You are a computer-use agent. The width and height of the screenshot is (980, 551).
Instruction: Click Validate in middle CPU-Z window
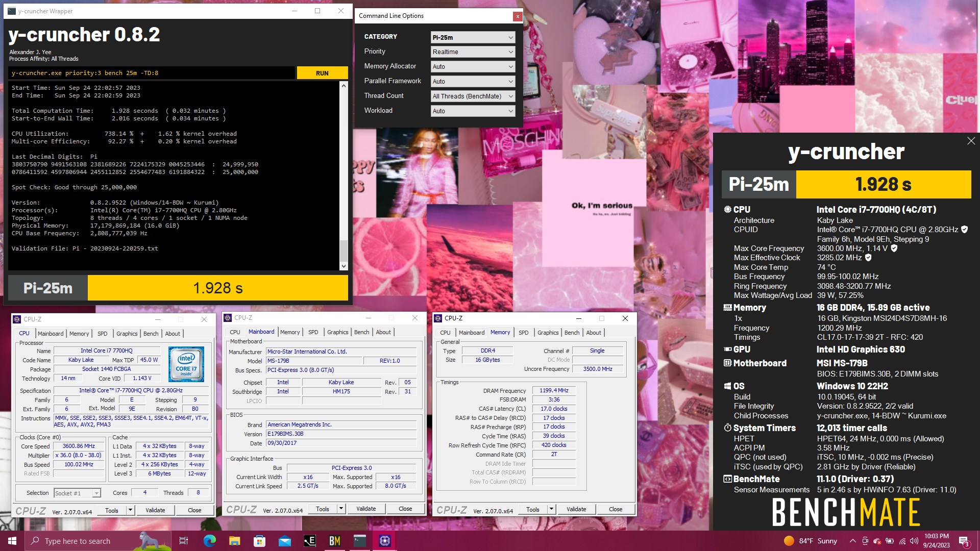click(x=366, y=509)
